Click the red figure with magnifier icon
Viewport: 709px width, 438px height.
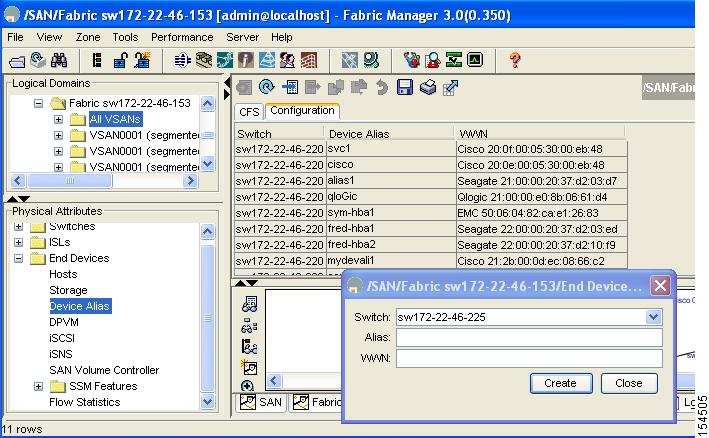tap(433, 60)
